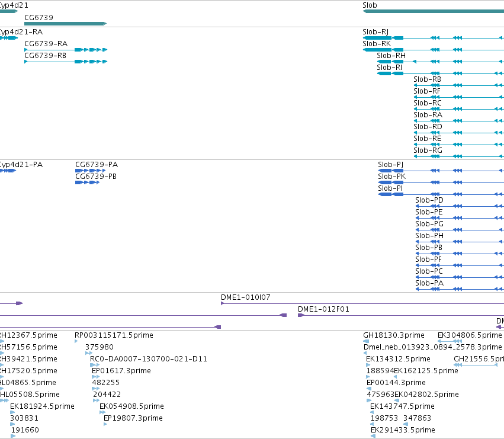
Task: Pick the Slob-PA protein
Action: (x=460, y=289)
